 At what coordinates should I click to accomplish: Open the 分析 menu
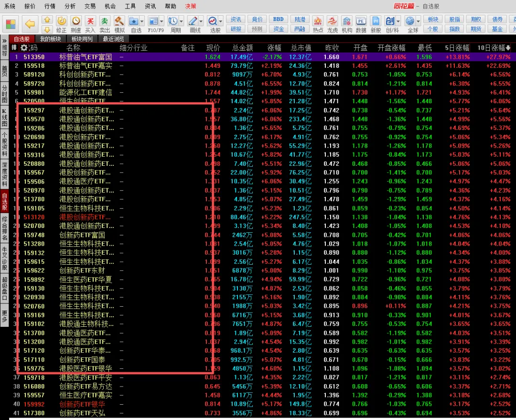coord(70,6)
